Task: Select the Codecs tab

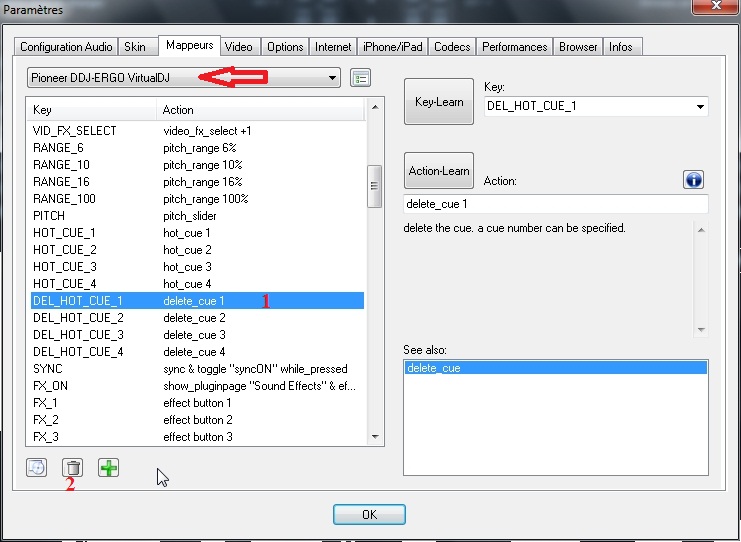Action: [452, 47]
